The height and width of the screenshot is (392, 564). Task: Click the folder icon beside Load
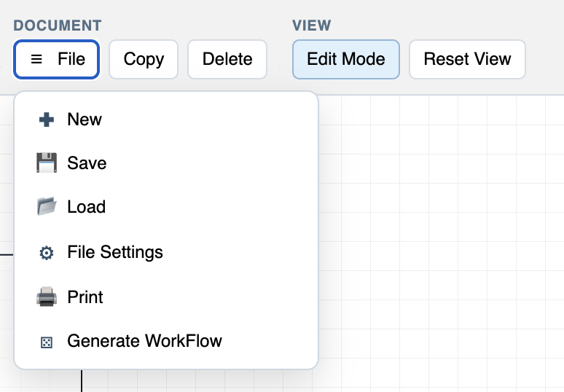pos(47,206)
